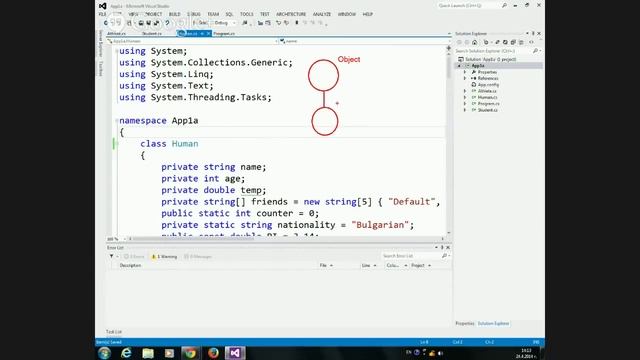Switch to the Program.cs tab
The width and height of the screenshot is (640, 360).
[224, 33]
